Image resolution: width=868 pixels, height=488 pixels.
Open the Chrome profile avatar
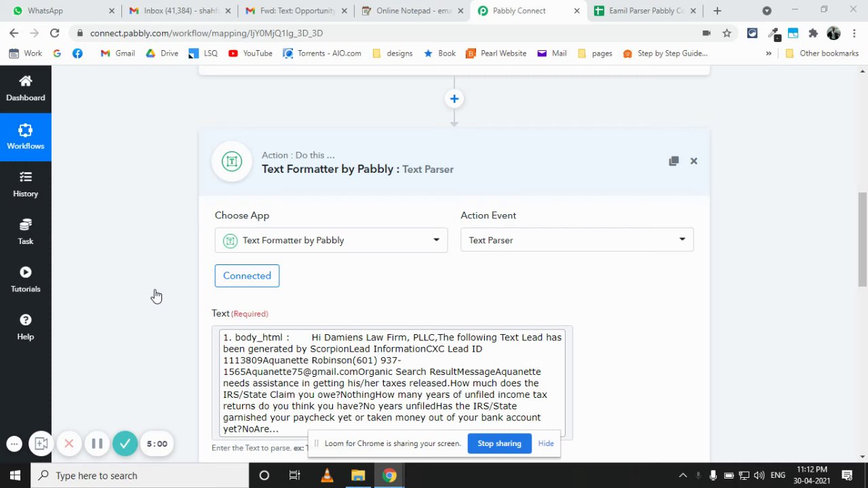point(833,33)
